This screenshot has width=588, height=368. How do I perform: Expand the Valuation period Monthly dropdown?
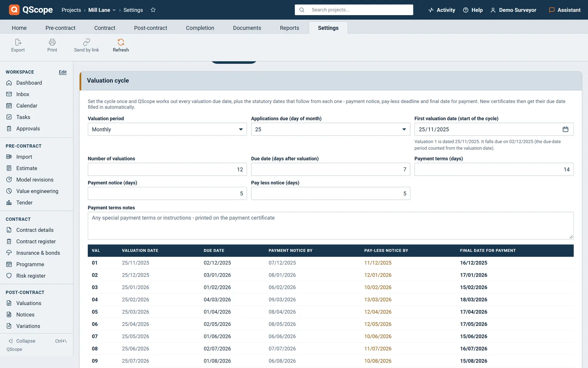pos(167,129)
